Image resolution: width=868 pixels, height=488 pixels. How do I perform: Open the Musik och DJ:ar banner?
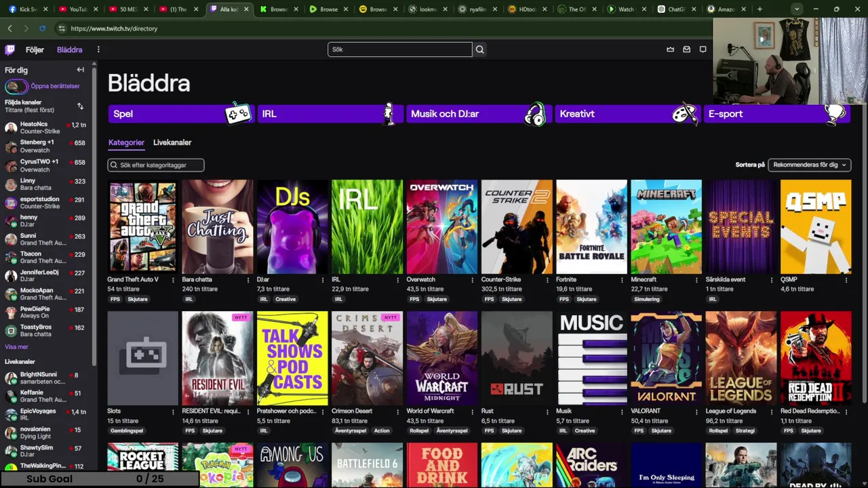479,114
